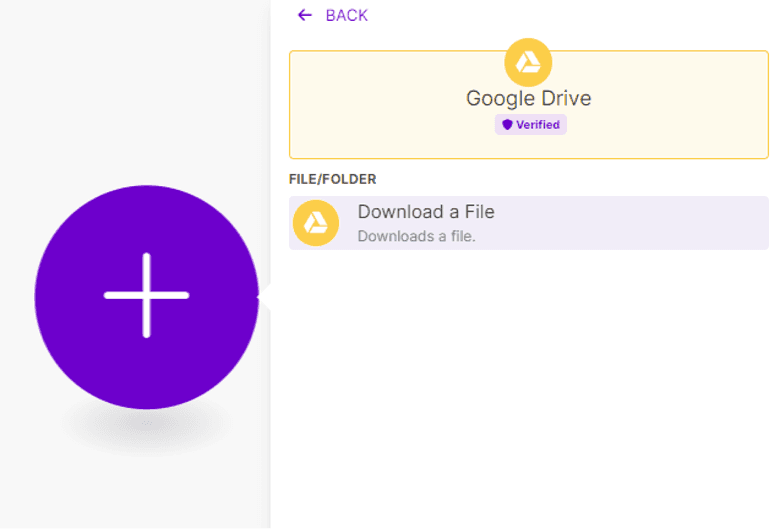Click the FILE/FOLDER section heading

(x=332, y=179)
